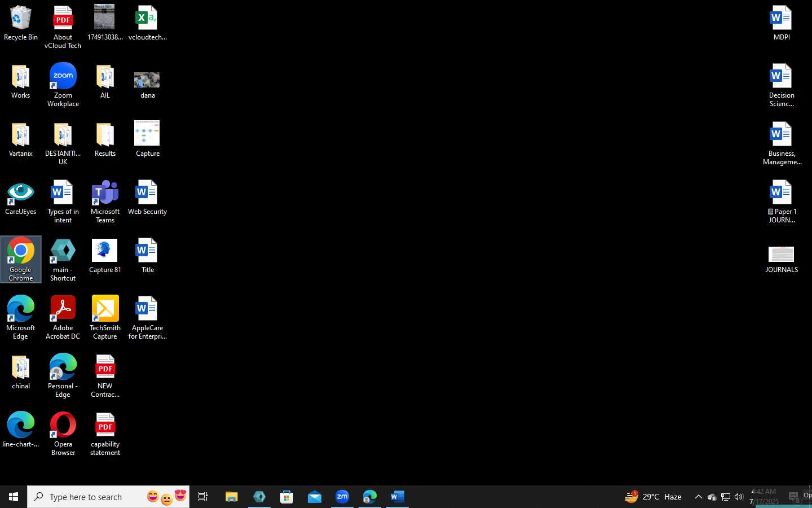Select the Paper 1 JOURN... Word document

[x=782, y=202]
